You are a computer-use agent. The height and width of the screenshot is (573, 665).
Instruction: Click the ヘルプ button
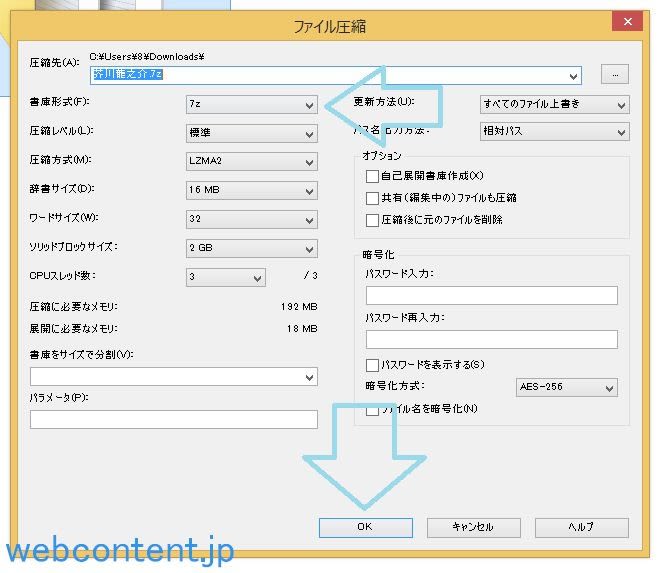[x=581, y=527]
